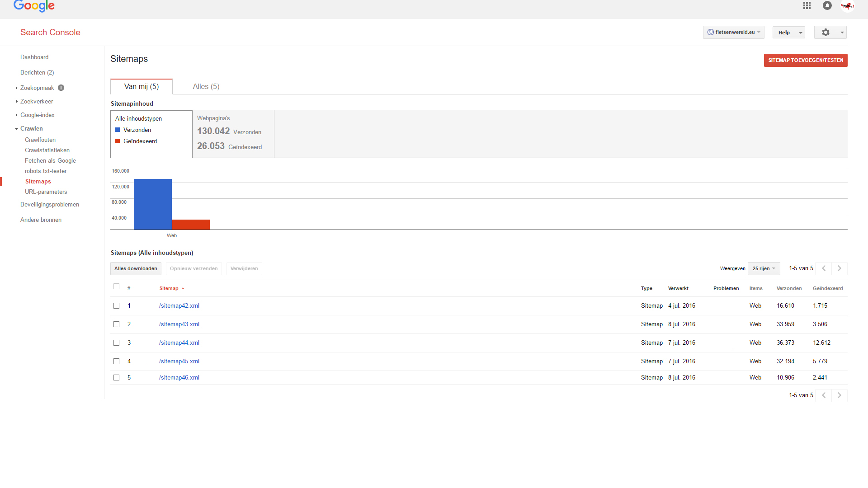The image size is (868, 488).
Task: Click the Type column header
Action: (646, 289)
